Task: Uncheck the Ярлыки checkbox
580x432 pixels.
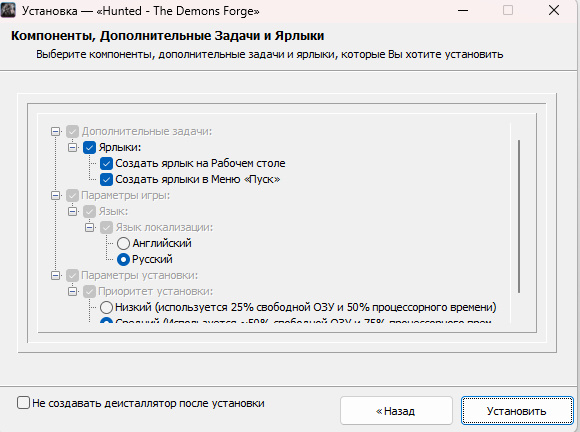Action: click(89, 147)
